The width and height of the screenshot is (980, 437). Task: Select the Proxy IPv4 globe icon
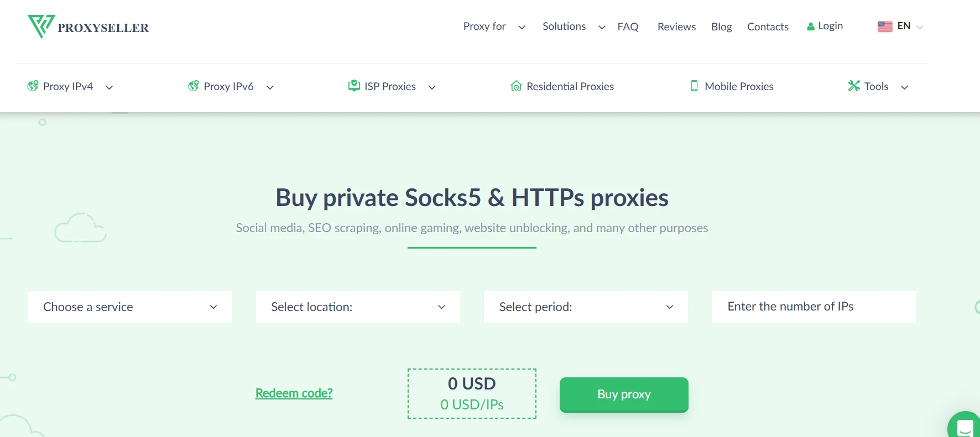[x=33, y=86]
